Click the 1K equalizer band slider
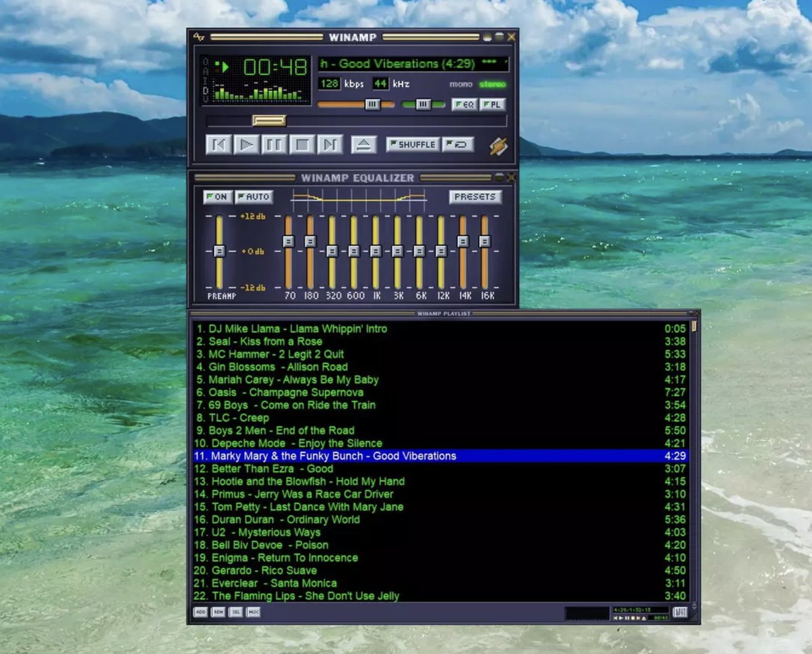This screenshot has height=654, width=812. pyautogui.click(x=376, y=251)
